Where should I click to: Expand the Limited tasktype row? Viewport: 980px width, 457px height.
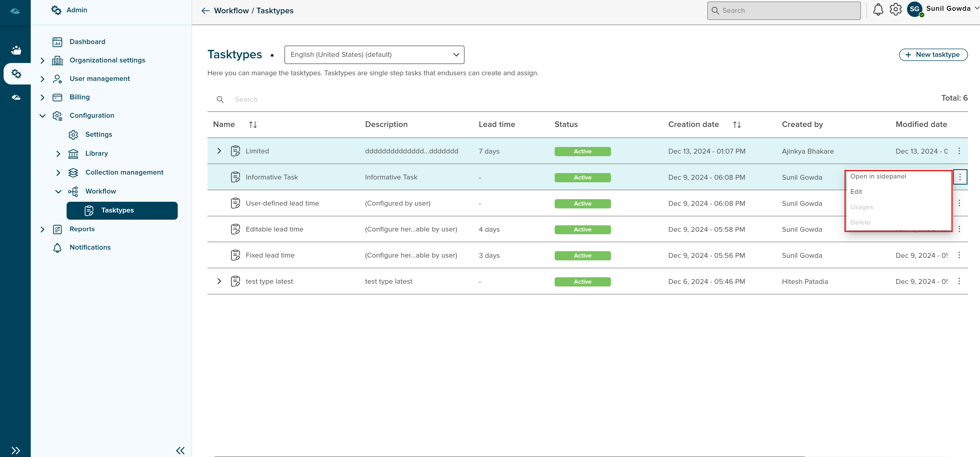219,151
